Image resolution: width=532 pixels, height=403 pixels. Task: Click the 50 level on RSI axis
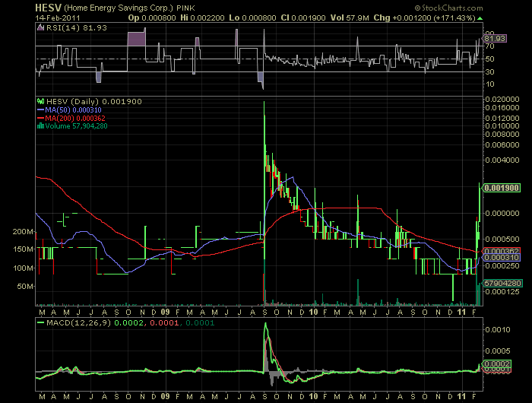click(x=489, y=59)
